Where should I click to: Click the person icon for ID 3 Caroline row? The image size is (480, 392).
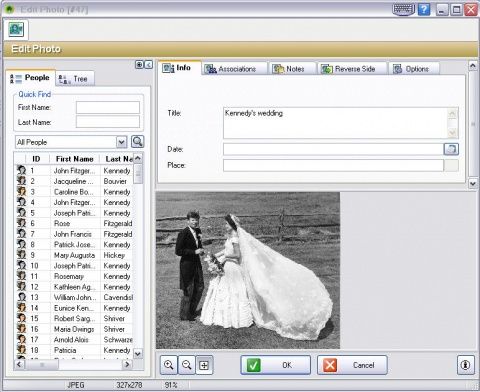click(21, 191)
